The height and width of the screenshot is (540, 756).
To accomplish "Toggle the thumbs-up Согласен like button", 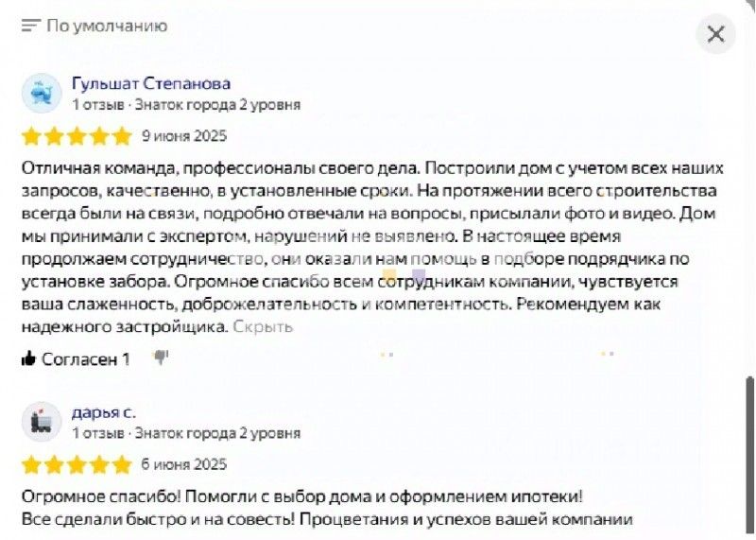I will [x=75, y=358].
